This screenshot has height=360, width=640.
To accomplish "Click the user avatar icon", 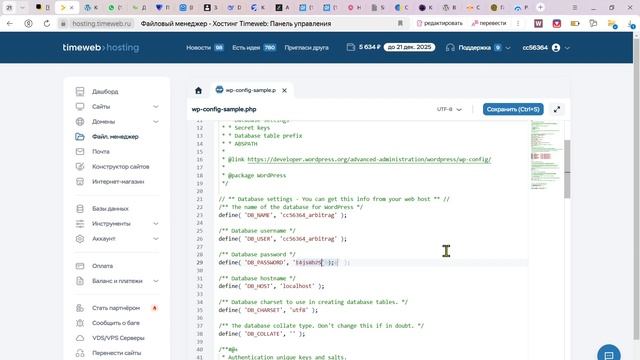I will [x=556, y=48].
